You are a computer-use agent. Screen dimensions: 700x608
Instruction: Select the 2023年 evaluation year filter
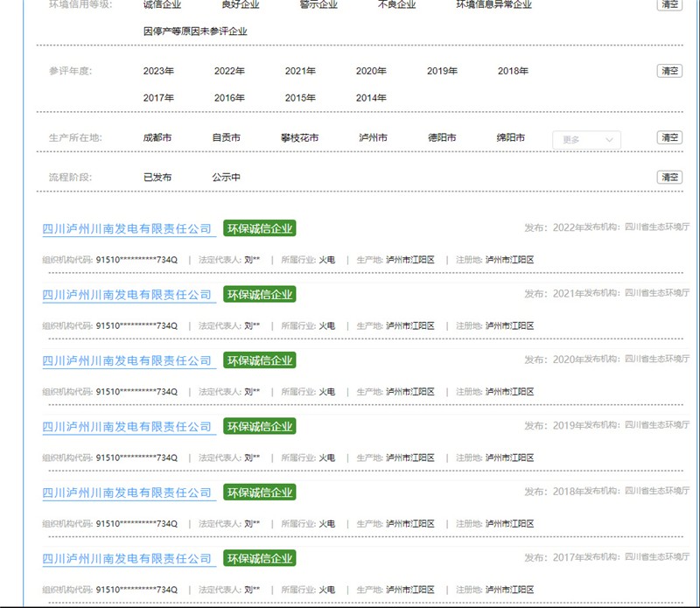[x=158, y=71]
